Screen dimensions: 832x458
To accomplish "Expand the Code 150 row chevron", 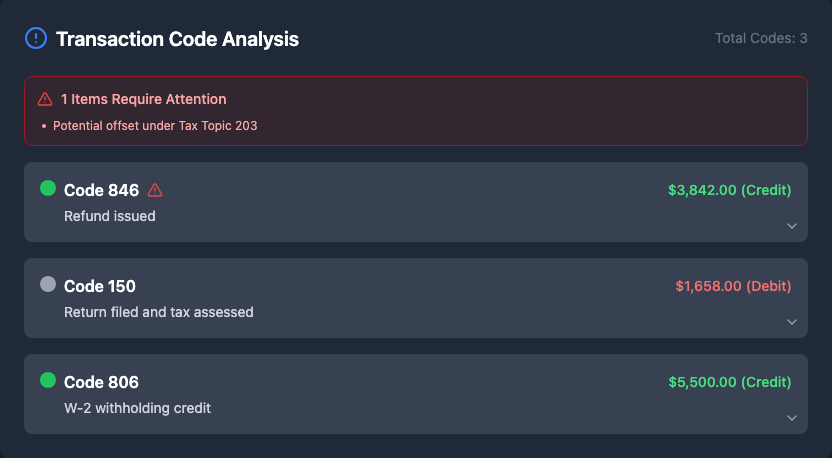I will [x=792, y=322].
